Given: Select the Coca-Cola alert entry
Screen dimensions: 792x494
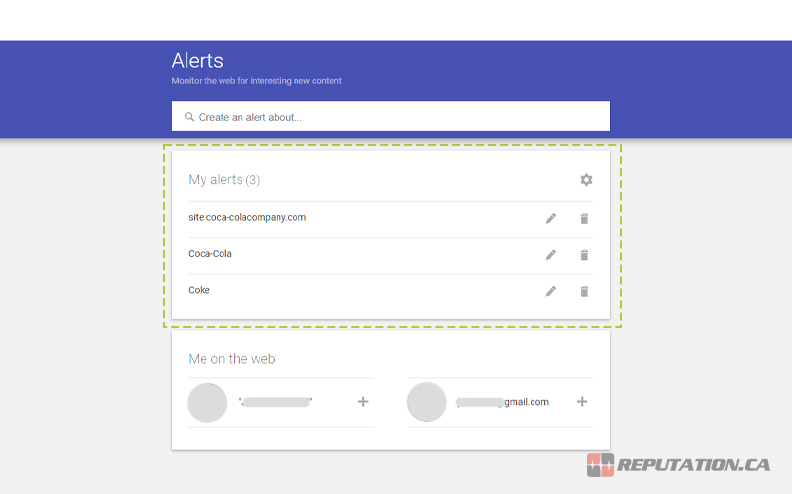Looking at the screenshot, I should (210, 254).
